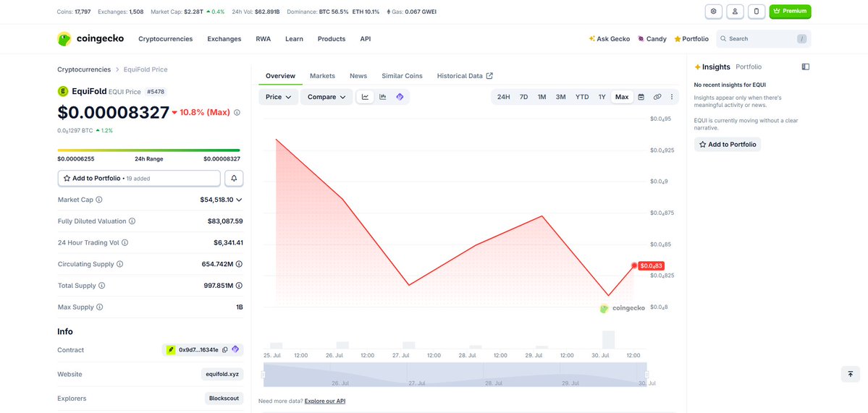Open the chart more options menu
Viewport: 868px width, 413px height.
click(x=672, y=97)
